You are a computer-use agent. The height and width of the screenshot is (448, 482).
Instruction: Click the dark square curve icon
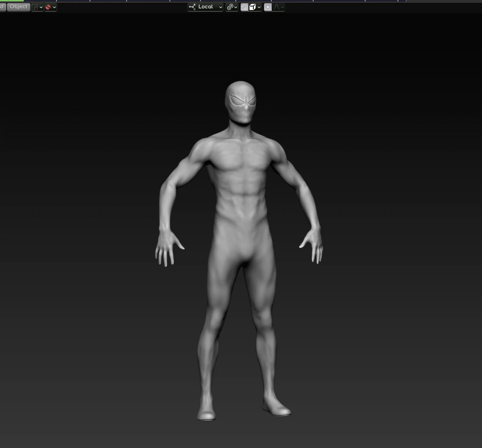pos(35,7)
